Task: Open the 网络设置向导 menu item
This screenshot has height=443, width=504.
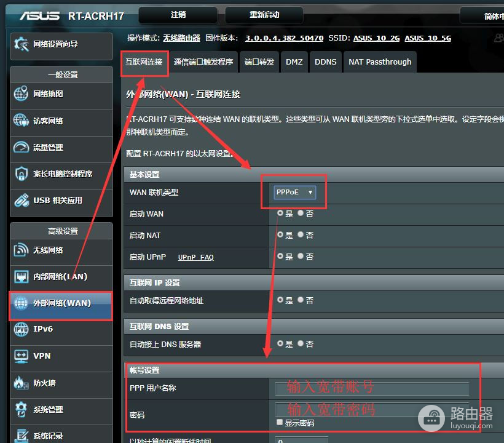Action: tap(61, 46)
